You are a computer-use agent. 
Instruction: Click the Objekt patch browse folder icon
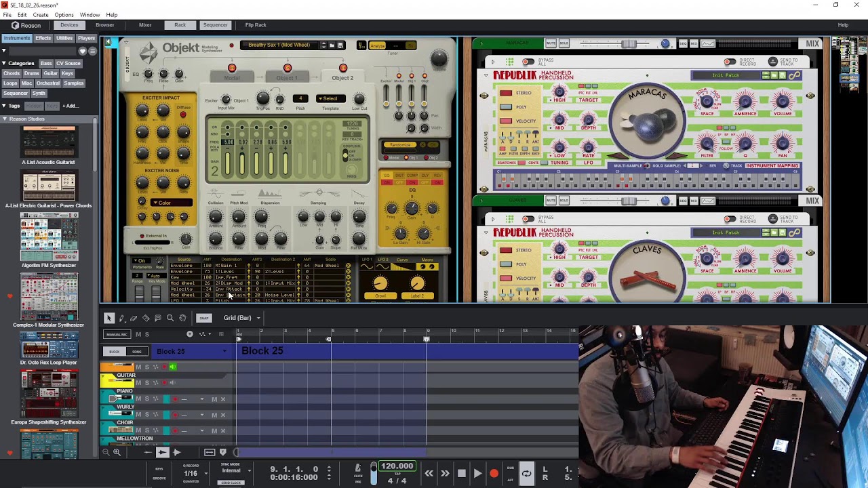pyautogui.click(x=332, y=45)
